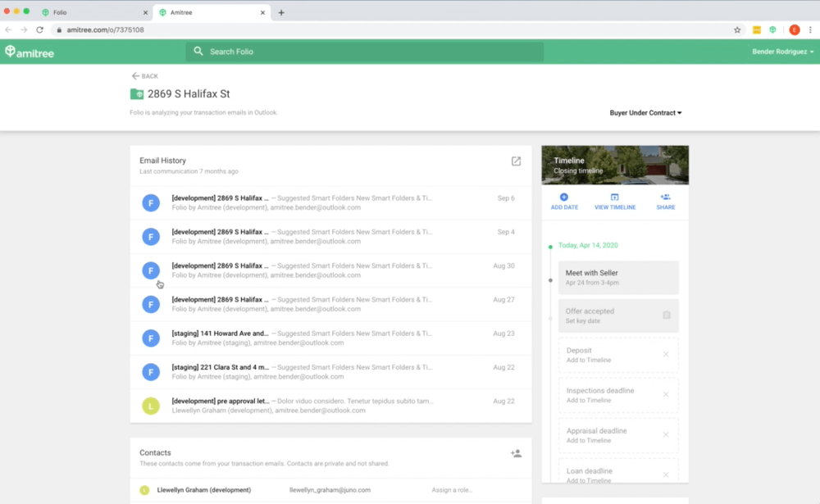Open the Aug 27 email from Folio

pos(330,304)
